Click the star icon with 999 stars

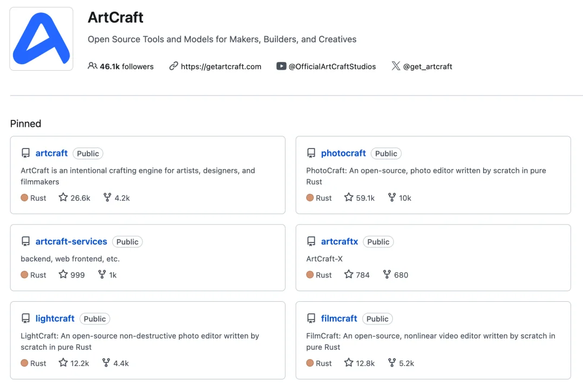tap(63, 274)
